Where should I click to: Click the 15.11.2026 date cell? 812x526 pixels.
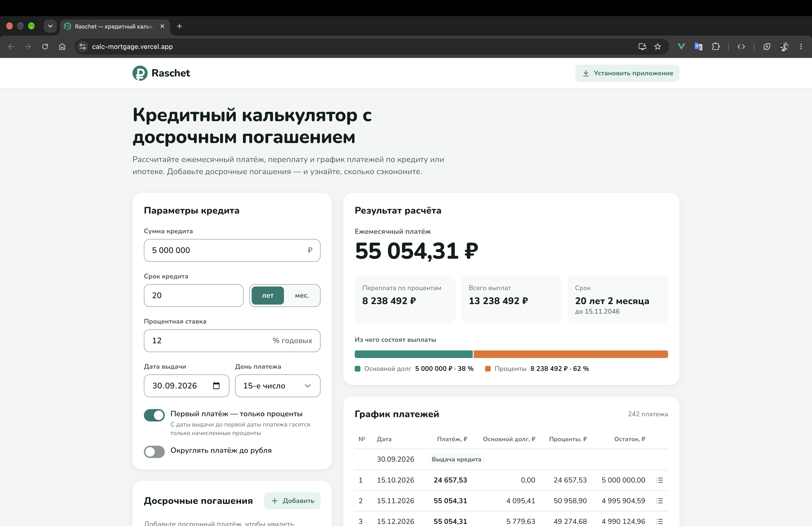point(395,501)
